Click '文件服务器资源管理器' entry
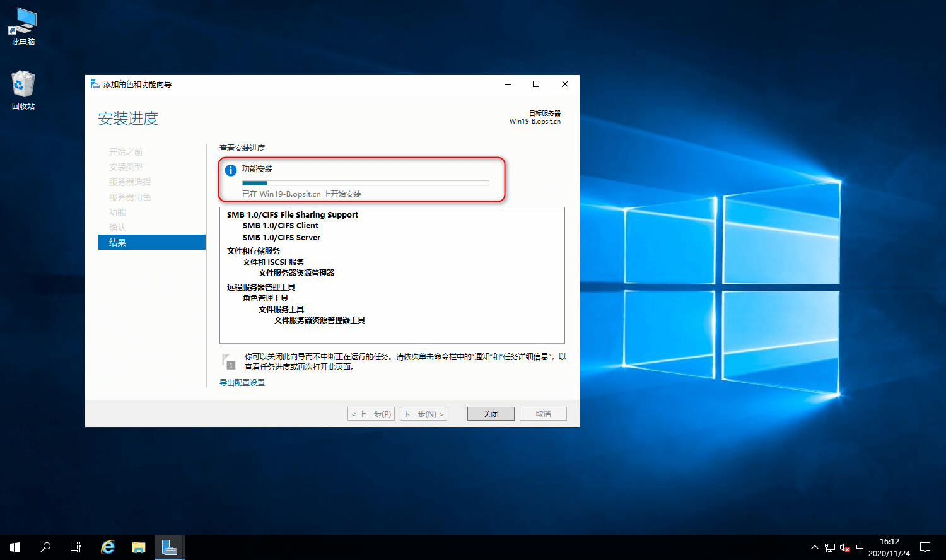 pyautogui.click(x=296, y=273)
